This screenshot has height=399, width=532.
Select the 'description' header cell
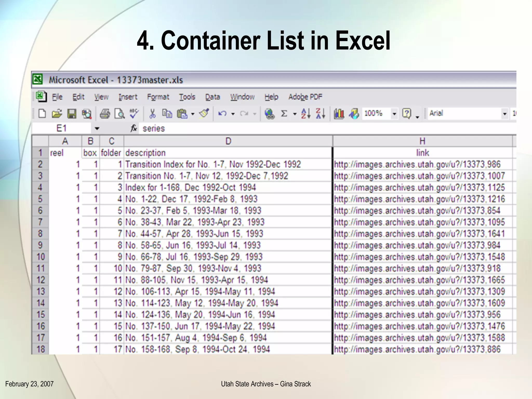(x=228, y=153)
